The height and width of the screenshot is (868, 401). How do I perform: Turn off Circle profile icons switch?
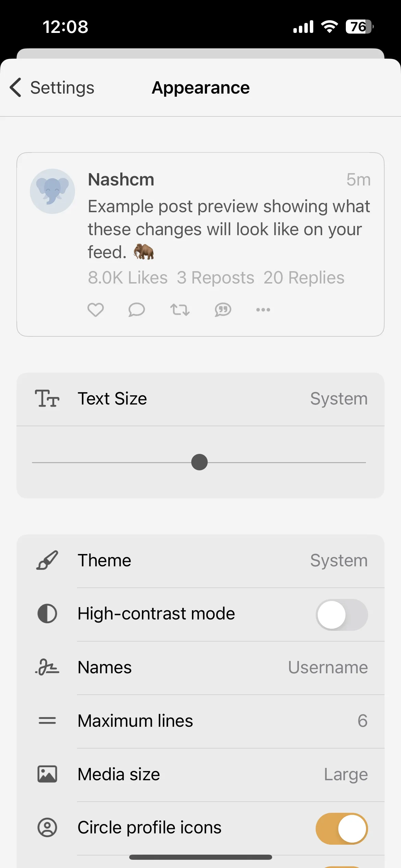coord(342,829)
